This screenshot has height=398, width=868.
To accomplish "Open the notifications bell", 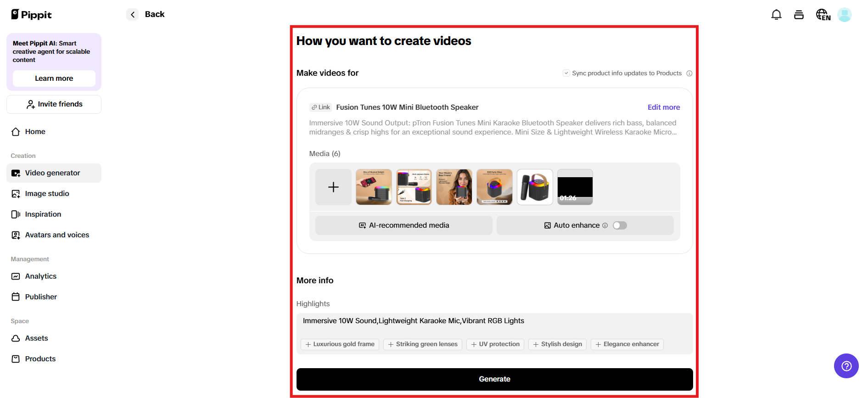I will pyautogui.click(x=776, y=15).
